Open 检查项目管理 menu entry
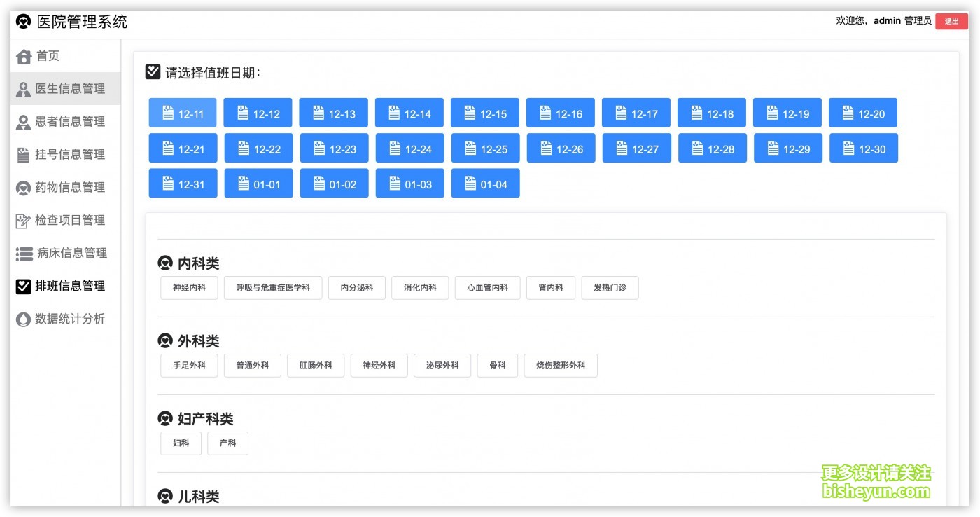Viewport: 980px width, 517px height. point(65,221)
